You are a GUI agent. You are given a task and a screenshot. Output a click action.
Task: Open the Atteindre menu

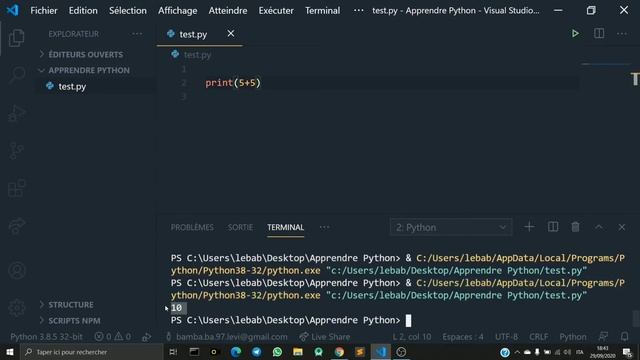[228, 11]
